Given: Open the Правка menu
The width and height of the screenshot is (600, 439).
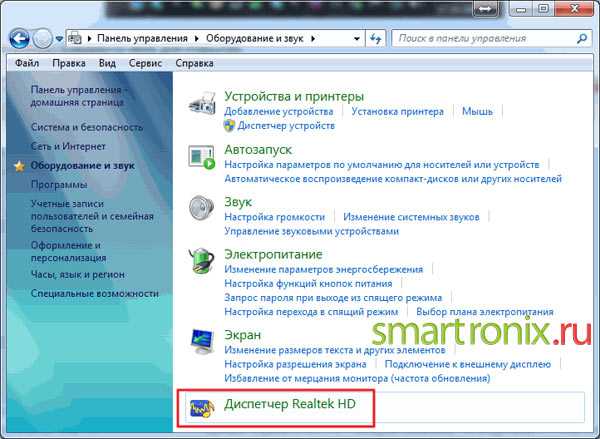Looking at the screenshot, I should (69, 63).
